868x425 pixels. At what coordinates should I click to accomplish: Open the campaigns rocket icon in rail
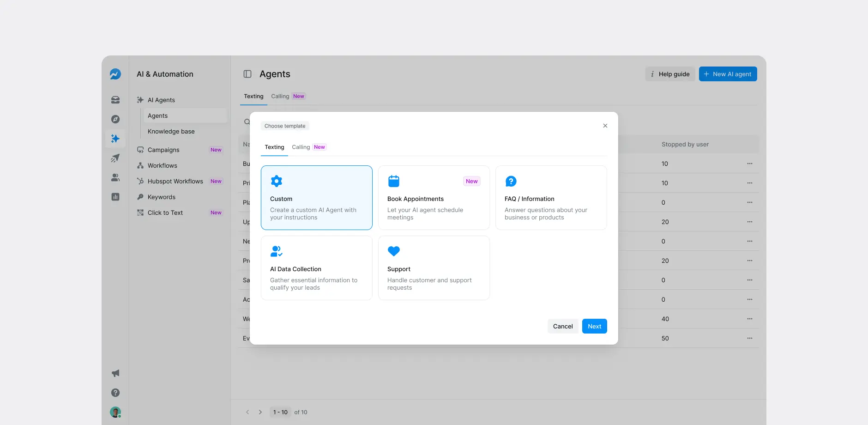115,158
